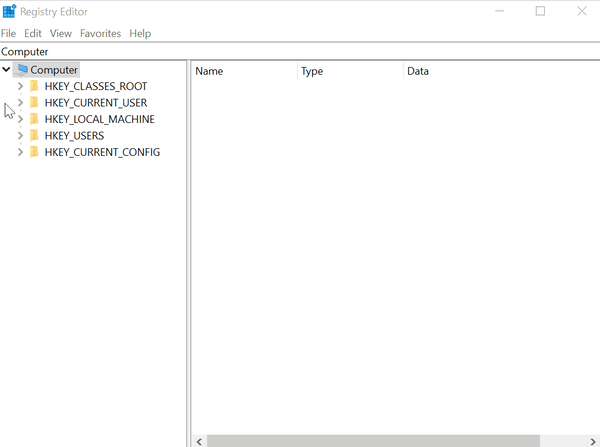Click the HKEY_CLASSES_ROOT folder icon
Viewport: 600px width, 447px height.
[34, 87]
